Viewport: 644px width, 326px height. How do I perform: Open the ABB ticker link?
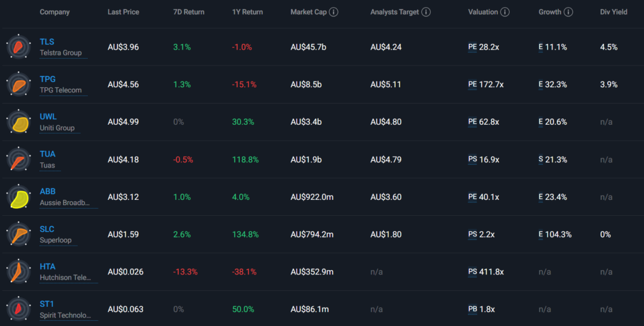tap(48, 191)
